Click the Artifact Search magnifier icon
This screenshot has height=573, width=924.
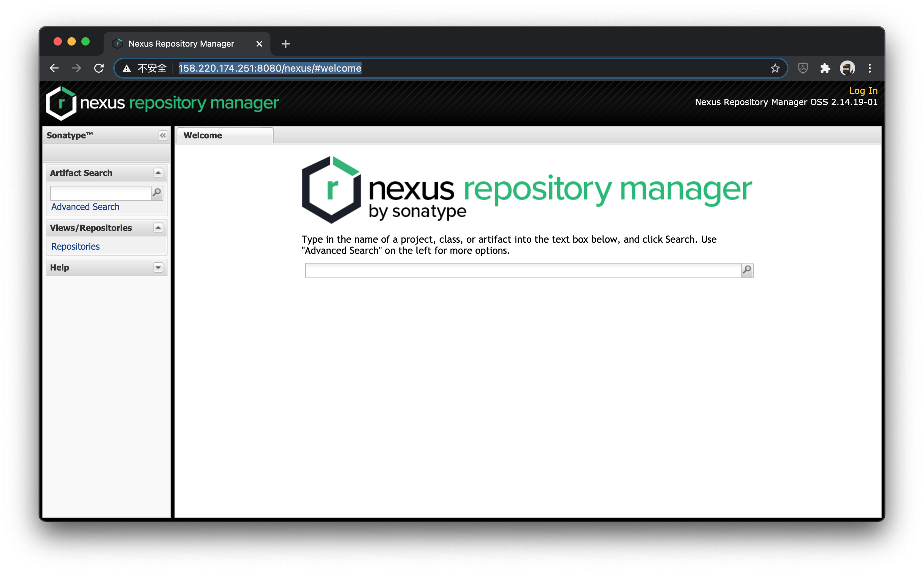(157, 193)
